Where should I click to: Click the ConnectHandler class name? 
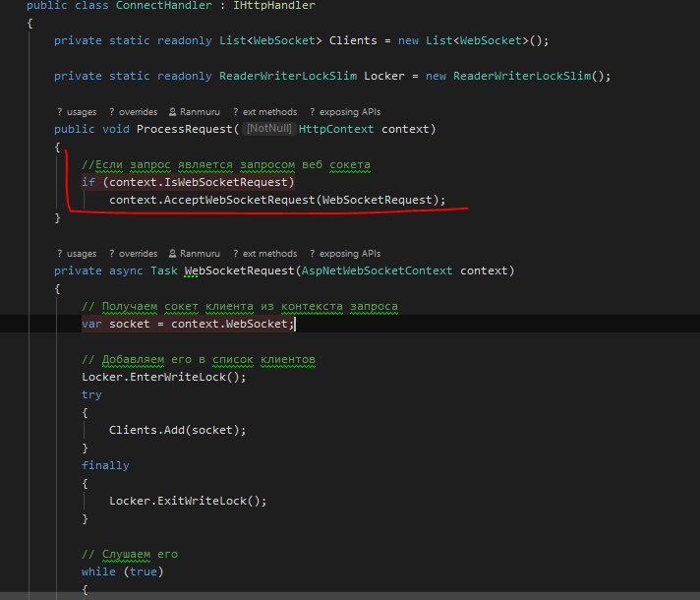164,5
